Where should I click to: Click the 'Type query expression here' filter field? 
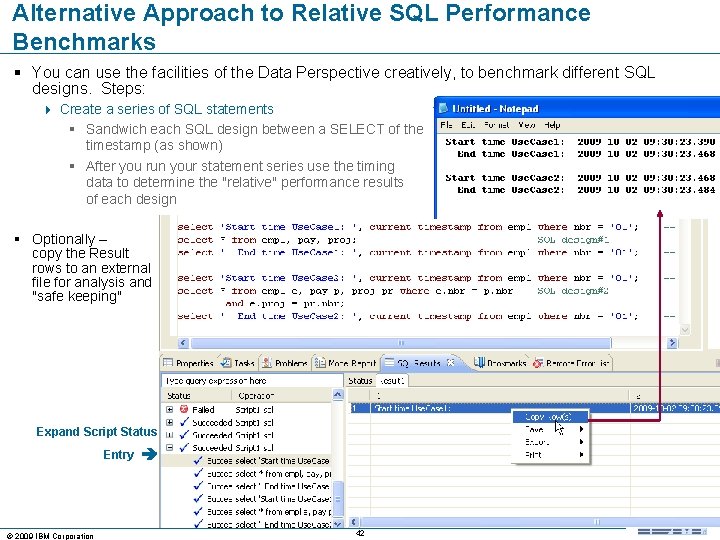point(252,381)
